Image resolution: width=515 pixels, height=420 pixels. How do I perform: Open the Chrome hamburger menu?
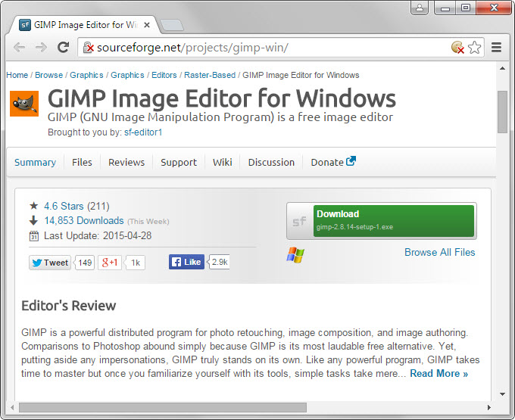pyautogui.click(x=496, y=48)
